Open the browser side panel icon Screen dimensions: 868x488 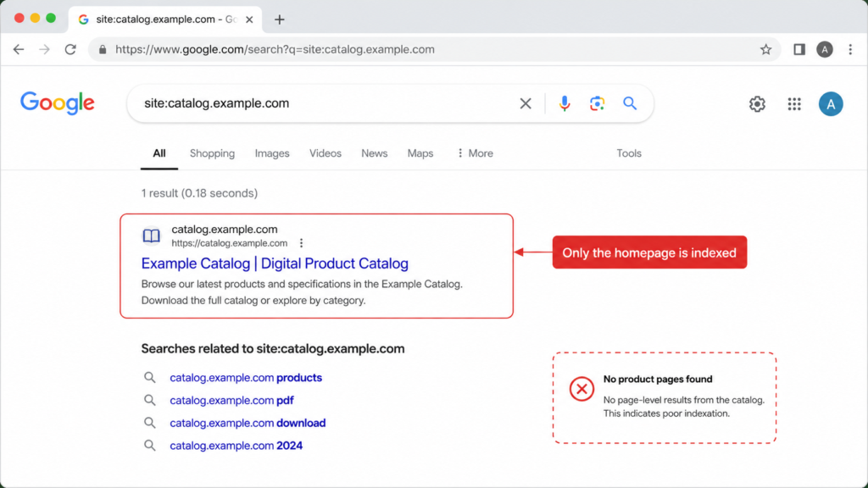(798, 49)
